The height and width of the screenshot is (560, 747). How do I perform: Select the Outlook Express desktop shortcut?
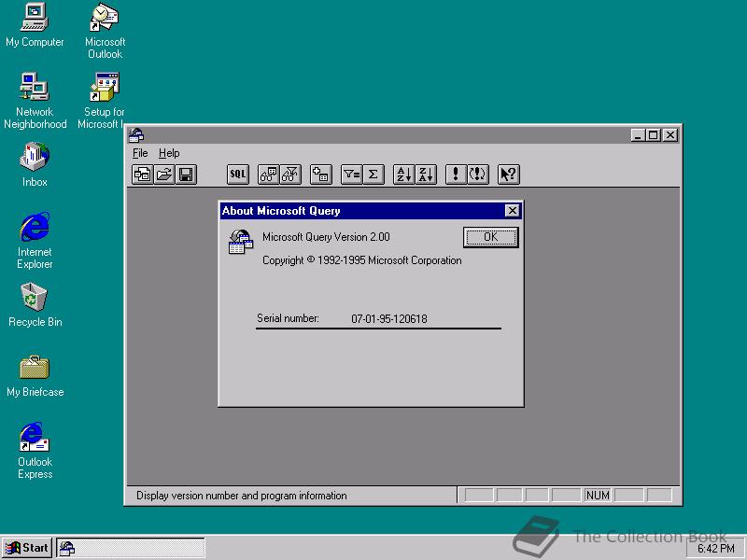pyautogui.click(x=35, y=451)
